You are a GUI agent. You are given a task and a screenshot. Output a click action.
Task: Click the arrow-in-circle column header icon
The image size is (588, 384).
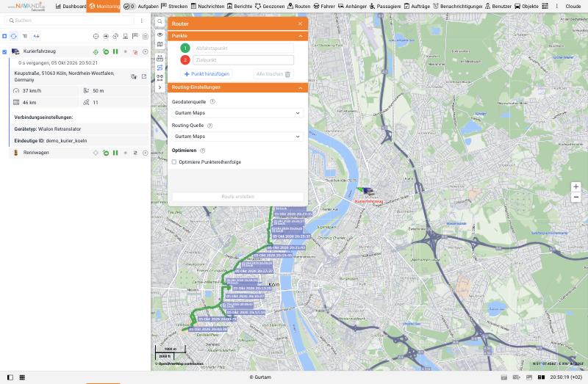[x=106, y=36]
